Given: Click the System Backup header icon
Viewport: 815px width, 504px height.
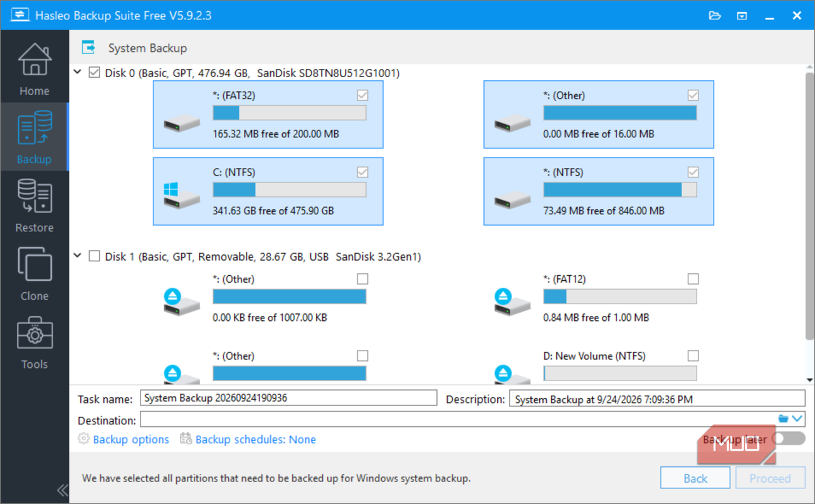Looking at the screenshot, I should pyautogui.click(x=88, y=48).
